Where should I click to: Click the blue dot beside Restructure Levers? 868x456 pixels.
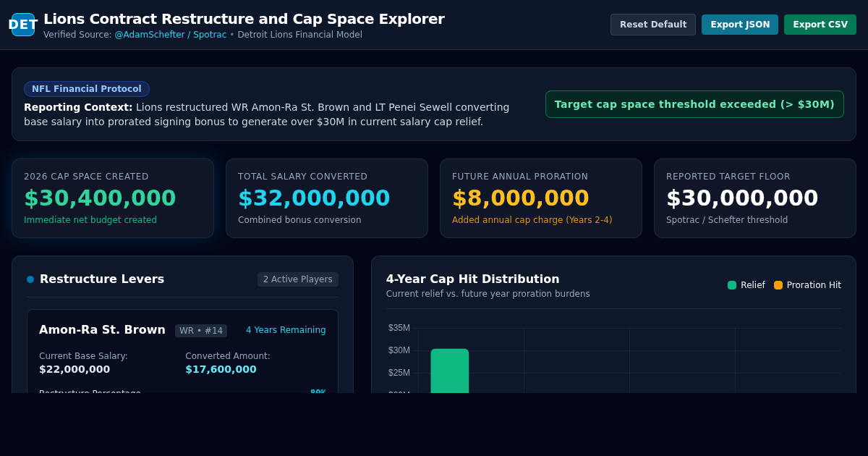30,279
